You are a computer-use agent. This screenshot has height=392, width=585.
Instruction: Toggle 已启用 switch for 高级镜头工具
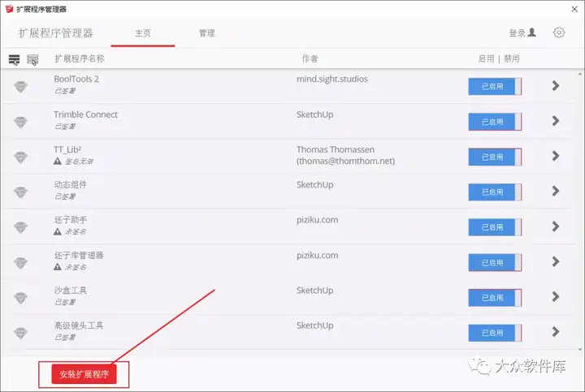[x=495, y=333]
